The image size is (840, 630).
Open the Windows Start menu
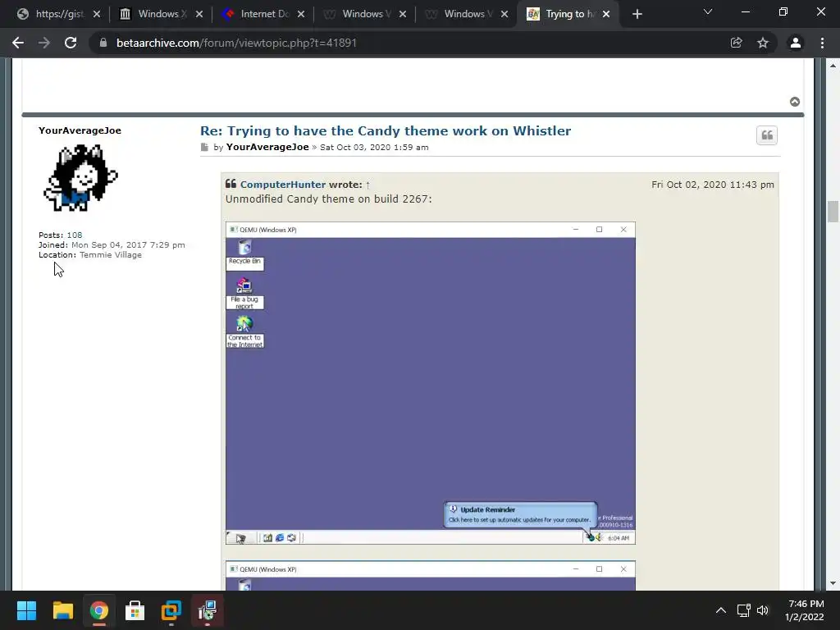tap(26, 610)
